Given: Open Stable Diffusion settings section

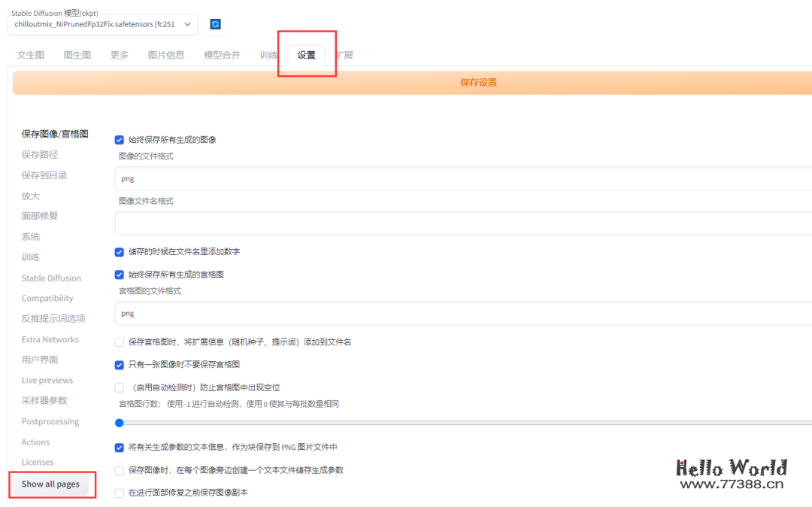Looking at the screenshot, I should coord(51,278).
